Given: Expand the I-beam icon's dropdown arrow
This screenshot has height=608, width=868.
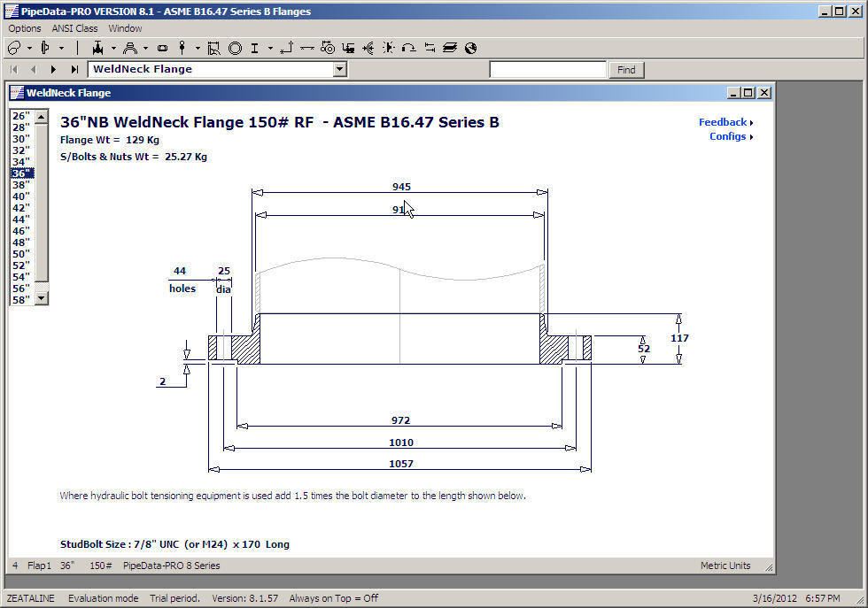Looking at the screenshot, I should [270, 48].
